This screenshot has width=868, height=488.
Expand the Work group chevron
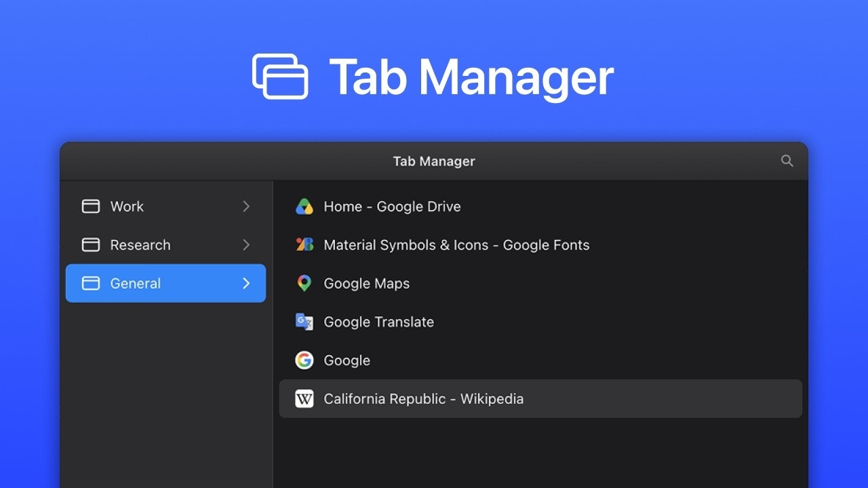pos(246,206)
